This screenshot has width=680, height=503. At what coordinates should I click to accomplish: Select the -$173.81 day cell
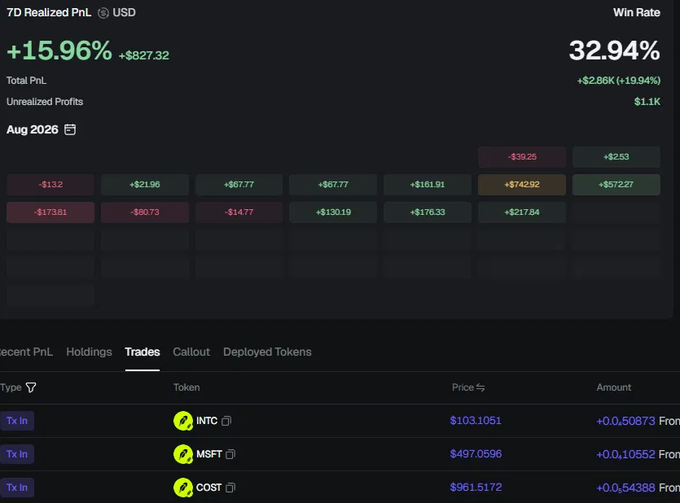pyautogui.click(x=50, y=212)
